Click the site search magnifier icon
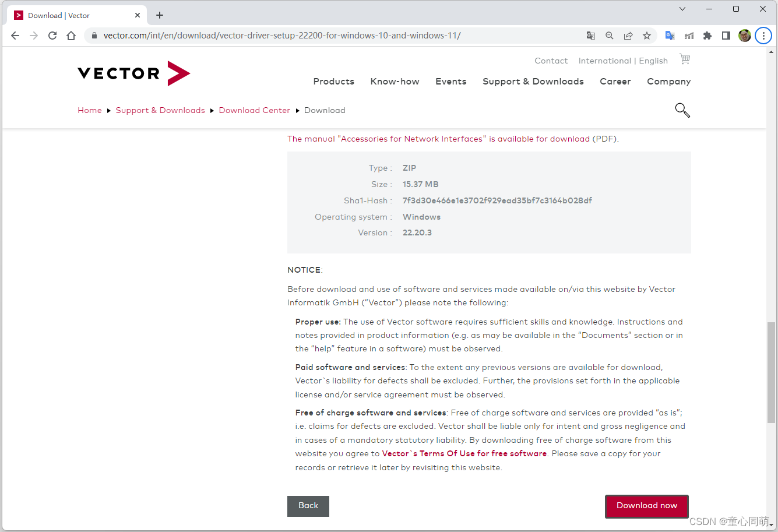778x532 pixels. click(682, 110)
